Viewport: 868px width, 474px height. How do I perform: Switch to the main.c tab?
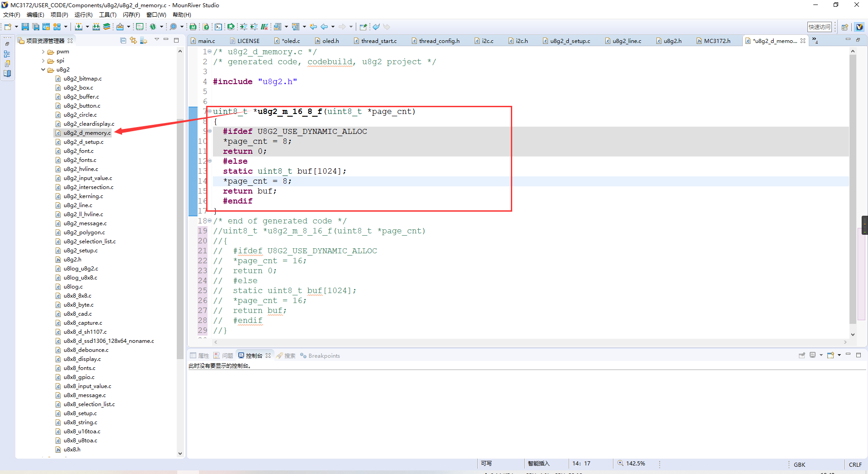click(203, 41)
